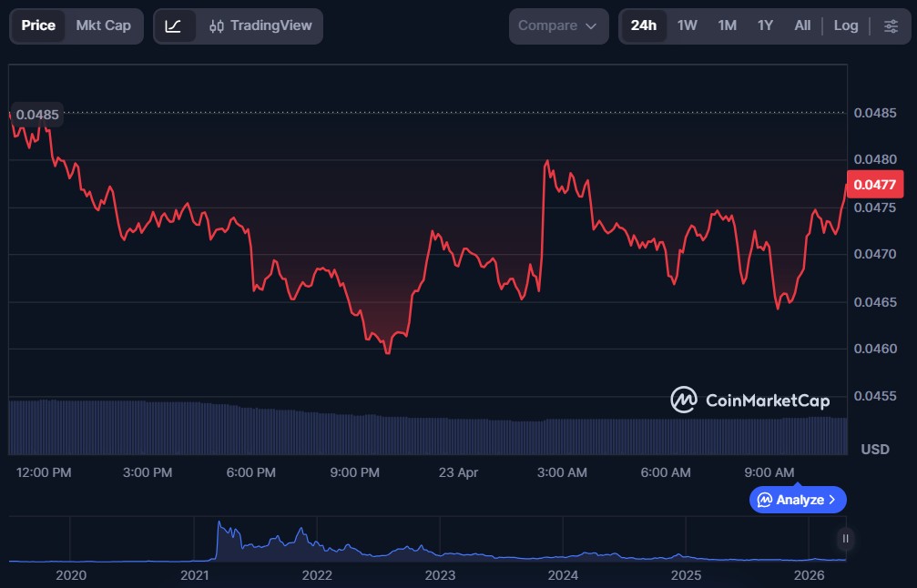Image resolution: width=917 pixels, height=588 pixels.
Task: Toggle the Mkt Cap view
Action: pos(103,25)
